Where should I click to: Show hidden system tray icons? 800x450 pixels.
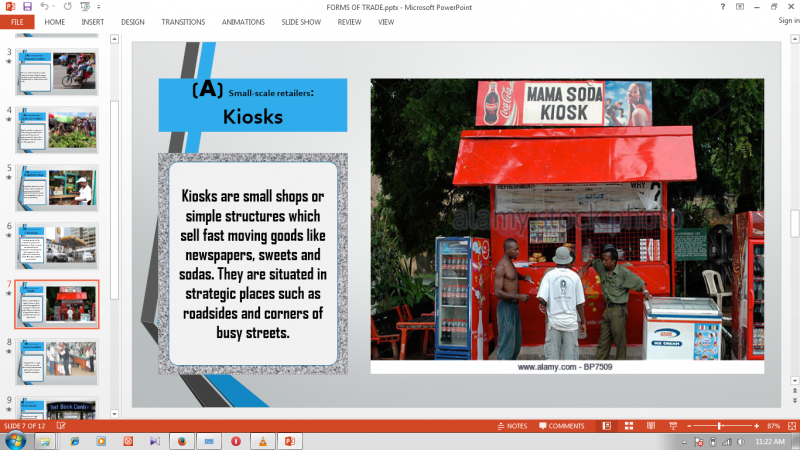tap(684, 442)
